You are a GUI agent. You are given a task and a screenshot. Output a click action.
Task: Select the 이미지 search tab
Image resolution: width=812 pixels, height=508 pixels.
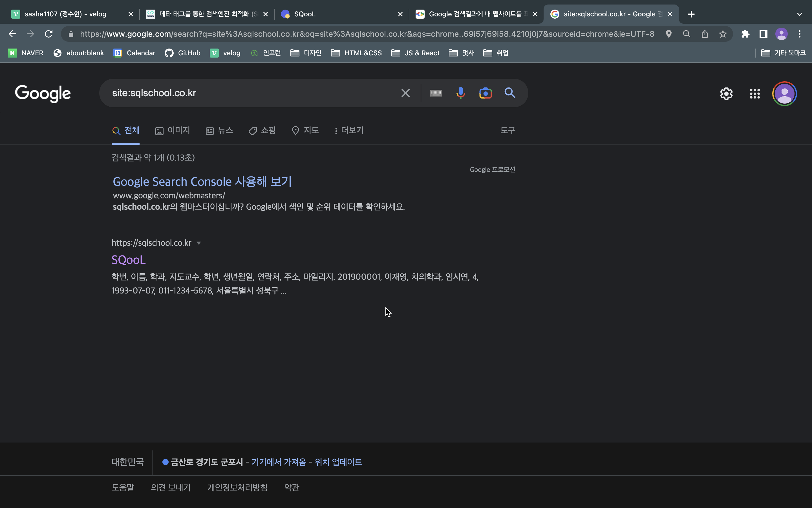(x=173, y=130)
